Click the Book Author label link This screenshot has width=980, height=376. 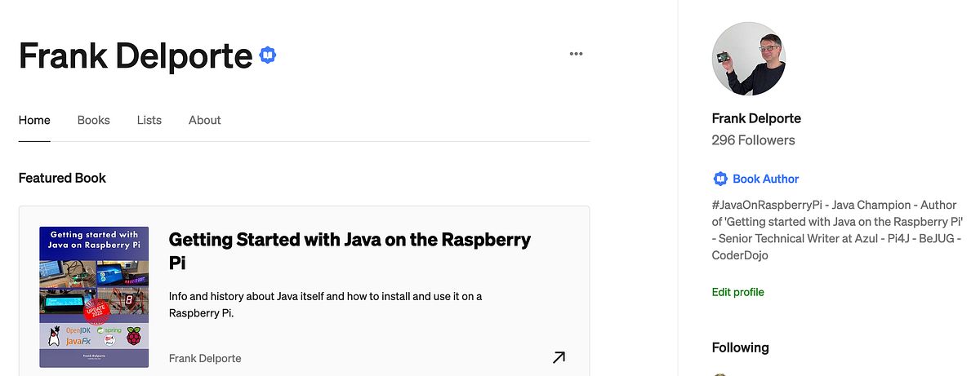point(766,179)
